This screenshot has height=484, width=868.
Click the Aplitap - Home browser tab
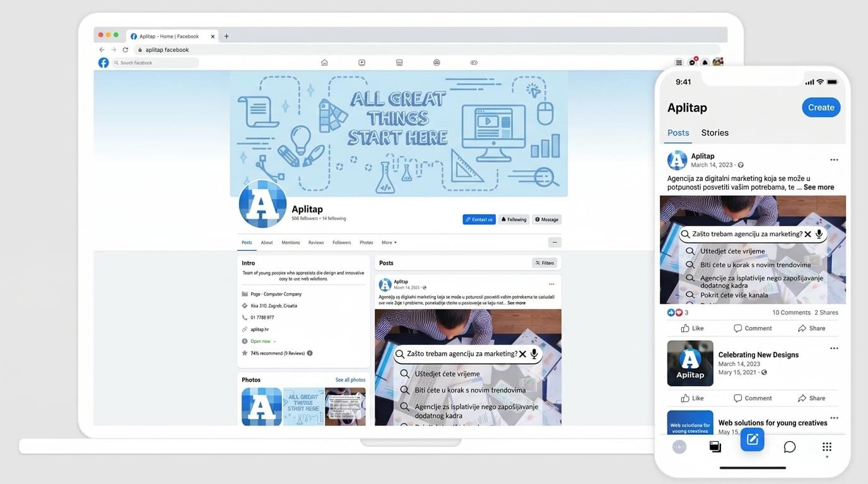(172, 36)
